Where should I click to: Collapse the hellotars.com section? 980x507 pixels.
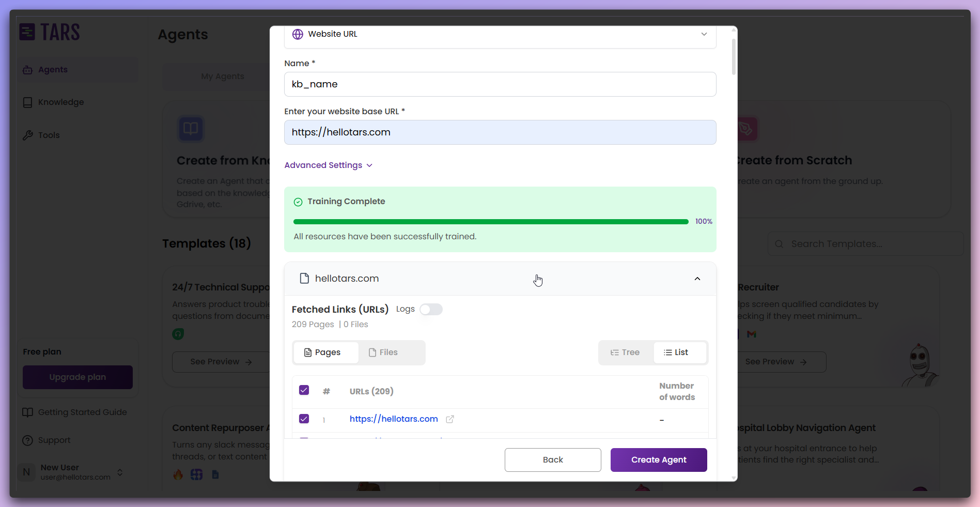coord(697,279)
